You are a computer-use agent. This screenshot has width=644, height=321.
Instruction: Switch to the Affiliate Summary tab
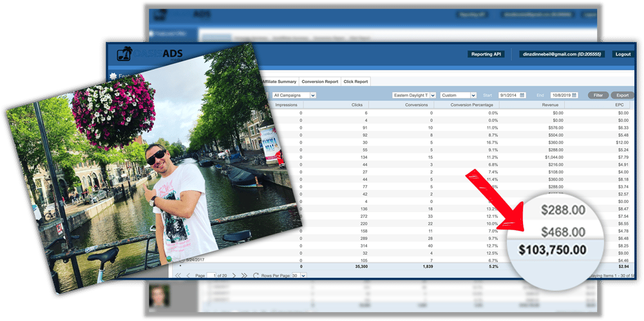tap(279, 81)
